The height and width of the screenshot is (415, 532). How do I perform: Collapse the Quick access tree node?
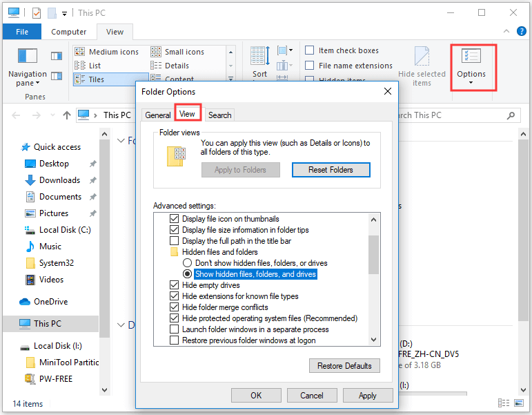(x=14, y=147)
